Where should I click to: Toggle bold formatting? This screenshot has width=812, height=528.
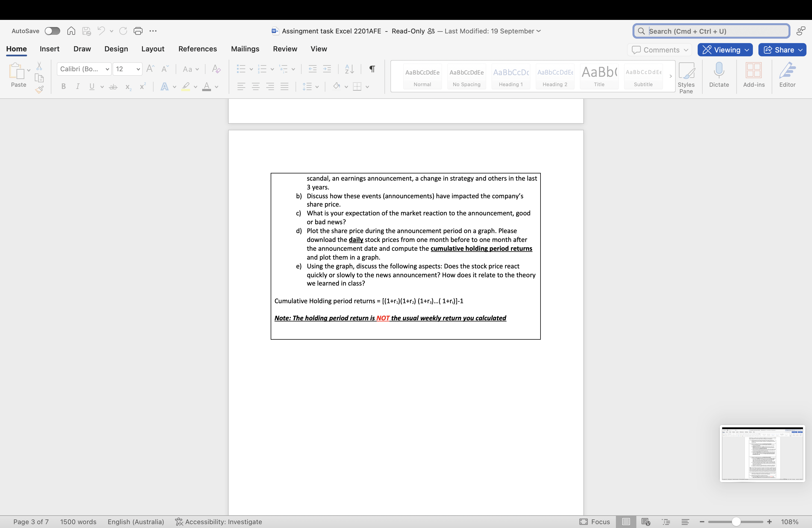click(x=63, y=86)
